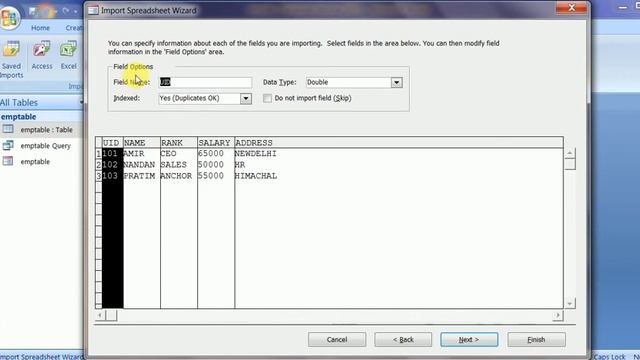
Task: Click preview horizontal scroll left arrow
Action: pyautogui.click(x=100, y=315)
